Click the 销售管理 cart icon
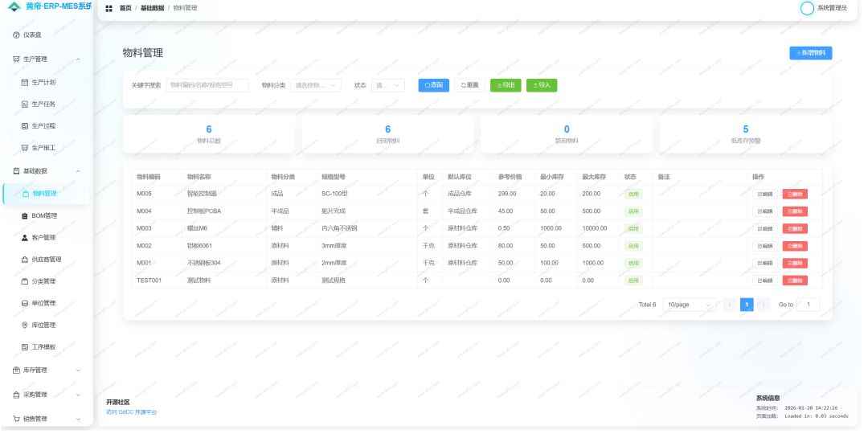This screenshot has width=868, height=434. (16, 419)
